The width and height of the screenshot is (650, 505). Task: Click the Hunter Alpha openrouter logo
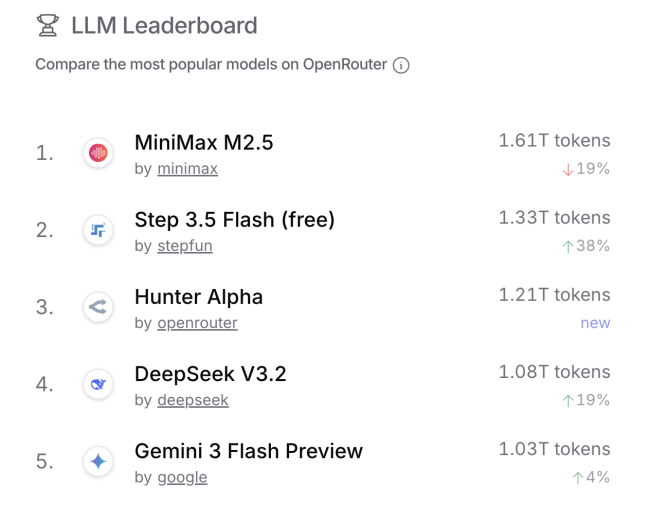coord(98,307)
